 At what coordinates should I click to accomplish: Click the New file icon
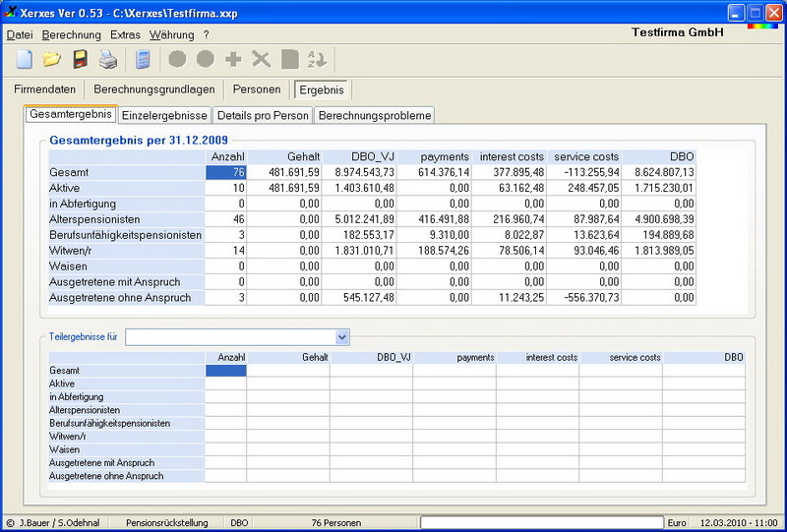(x=24, y=60)
